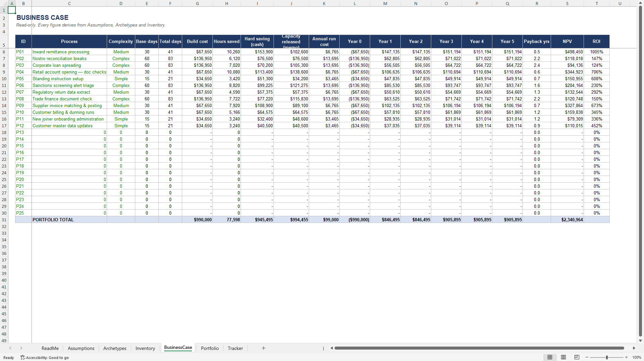
Task: Click New joiner onboarding administration cell
Action: 69,119
